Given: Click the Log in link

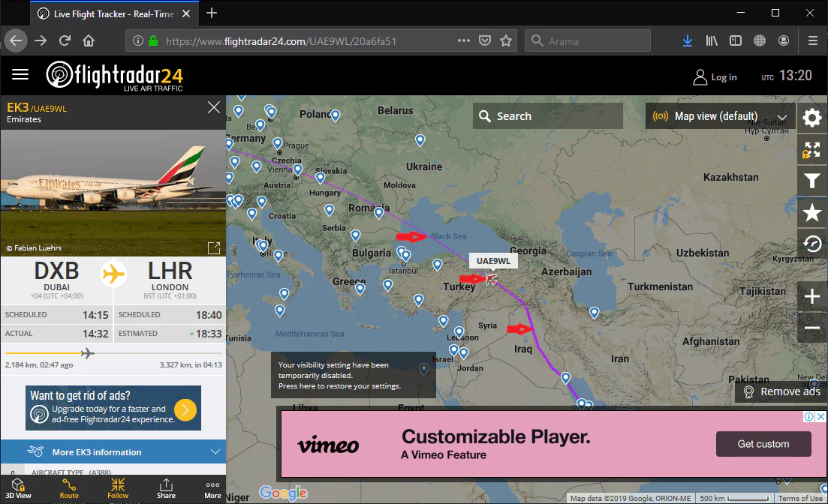Looking at the screenshot, I should coord(715,76).
